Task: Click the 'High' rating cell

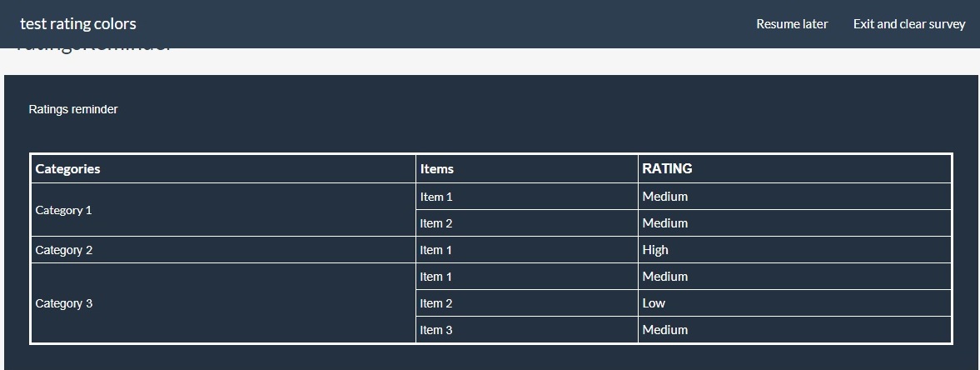Action: coord(655,250)
